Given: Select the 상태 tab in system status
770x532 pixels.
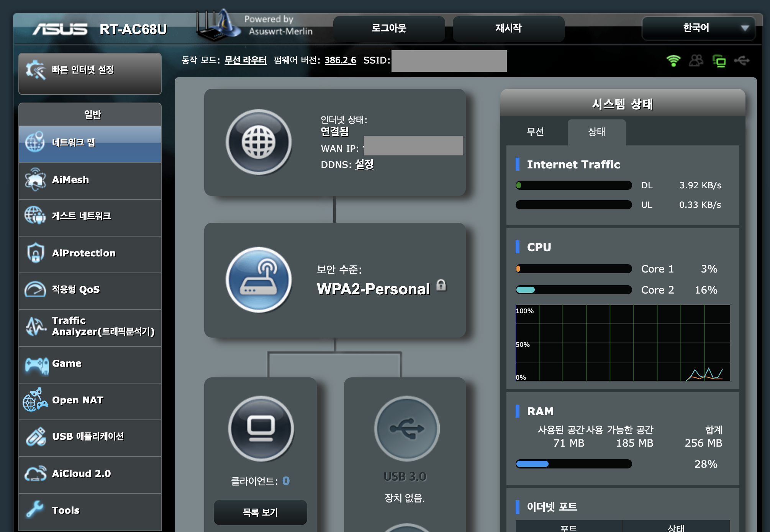Looking at the screenshot, I should (x=596, y=132).
